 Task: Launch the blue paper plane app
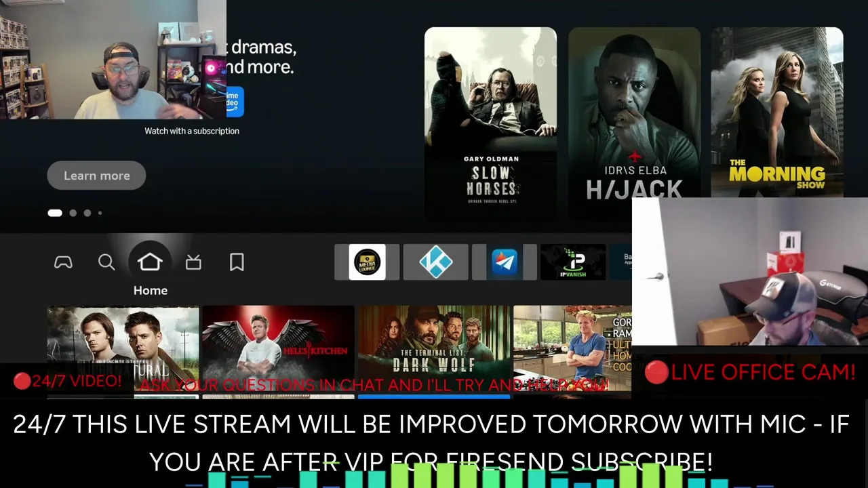(x=504, y=262)
